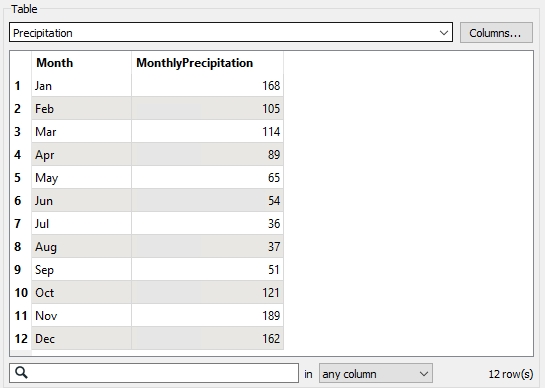This screenshot has height=388, width=545.
Task: Click the precipitation value 36
Action: [x=208, y=223]
